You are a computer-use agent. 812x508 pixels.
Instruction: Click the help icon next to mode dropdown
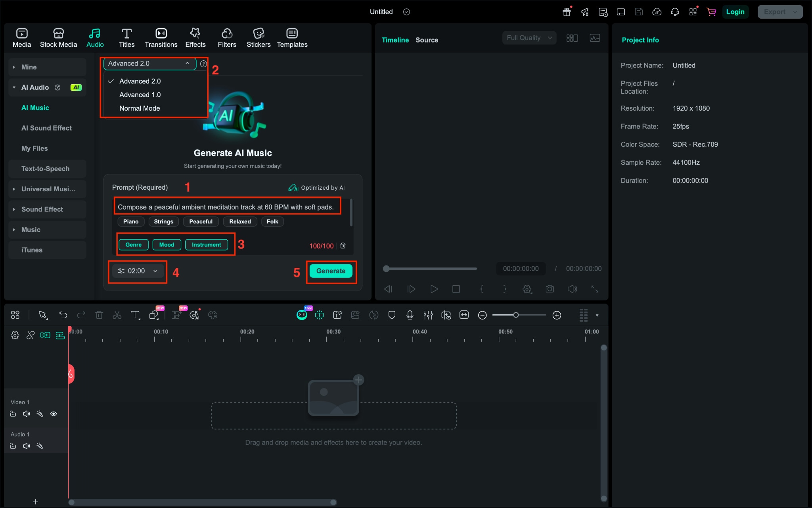203,63
